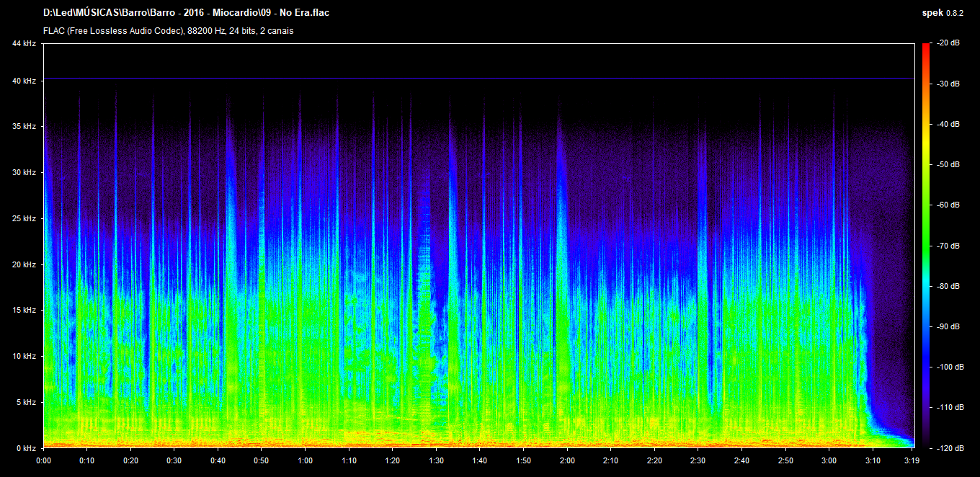
Task: Click the 2:30 time axis label
Action: pos(698,460)
